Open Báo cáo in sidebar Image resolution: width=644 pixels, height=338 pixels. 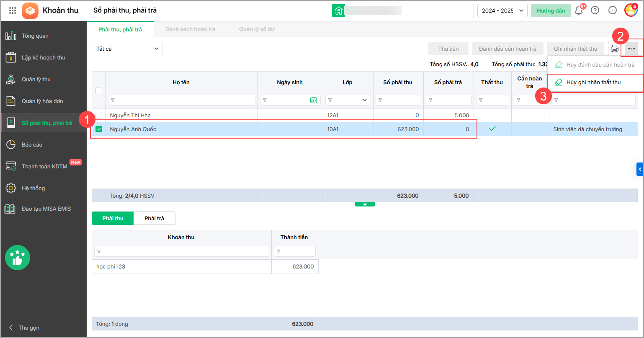(x=44, y=145)
